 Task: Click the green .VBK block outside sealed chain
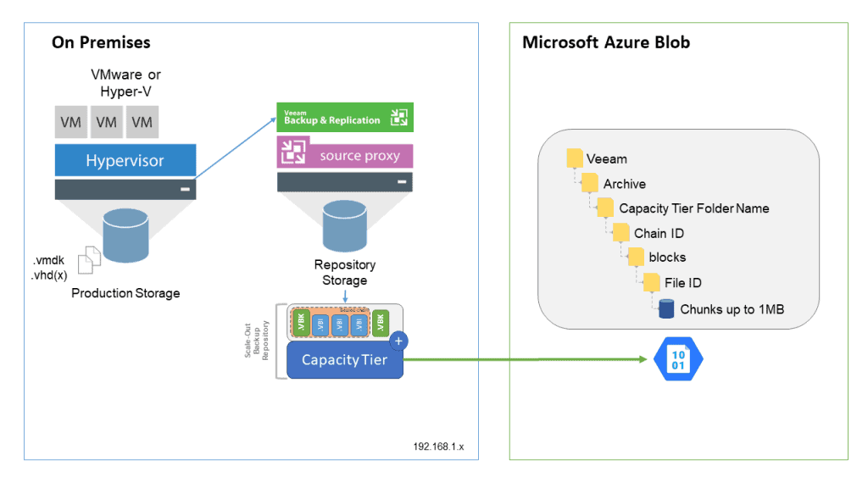point(381,323)
